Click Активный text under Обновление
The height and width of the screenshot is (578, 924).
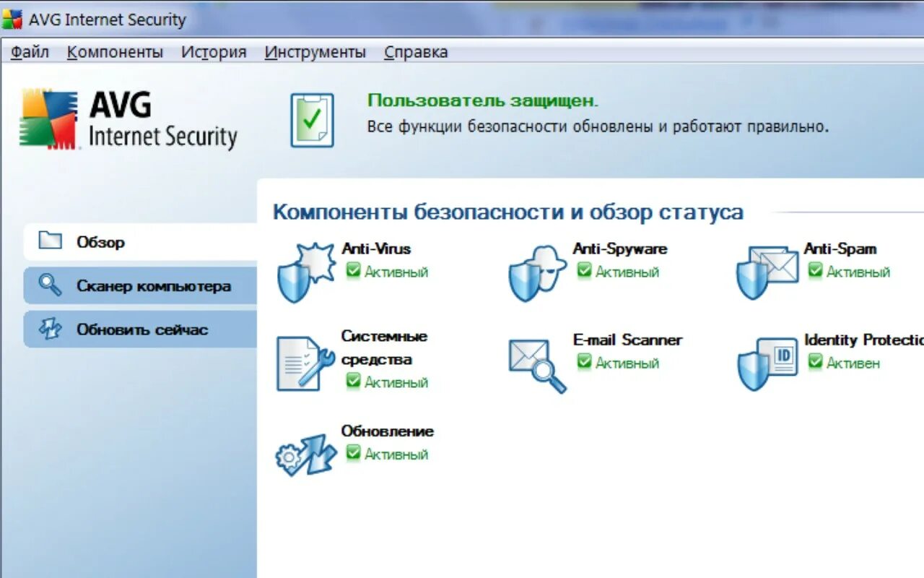coord(396,454)
